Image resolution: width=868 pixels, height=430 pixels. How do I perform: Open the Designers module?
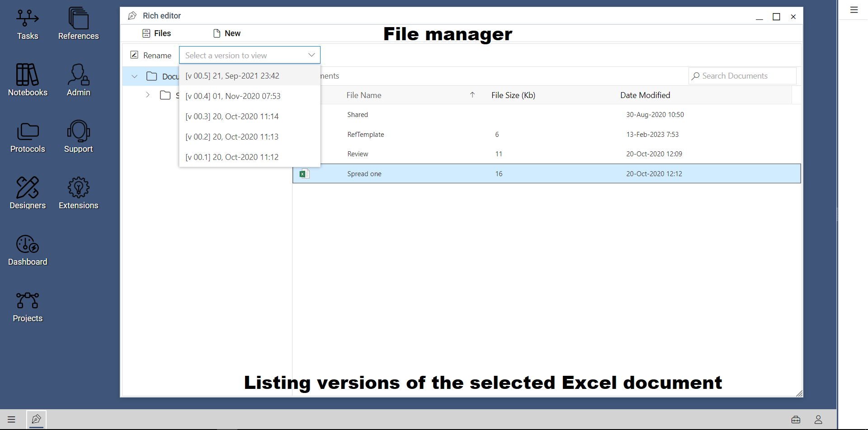pos(28,193)
